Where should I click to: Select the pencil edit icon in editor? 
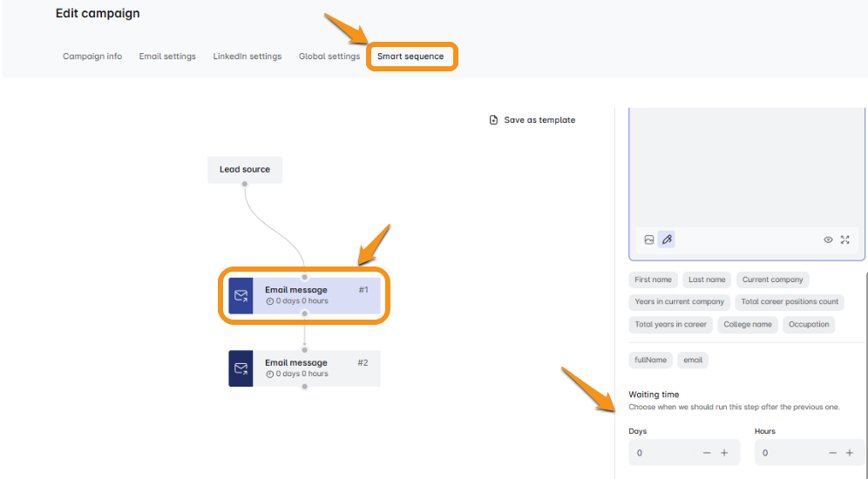click(667, 239)
